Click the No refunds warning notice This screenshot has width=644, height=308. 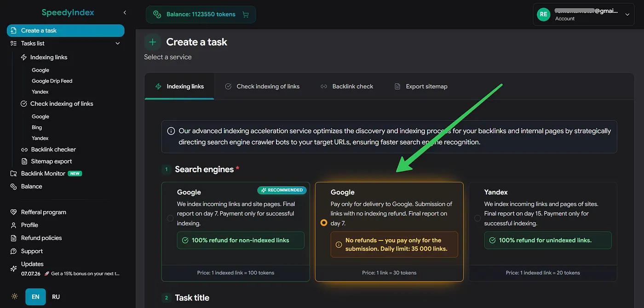point(394,245)
